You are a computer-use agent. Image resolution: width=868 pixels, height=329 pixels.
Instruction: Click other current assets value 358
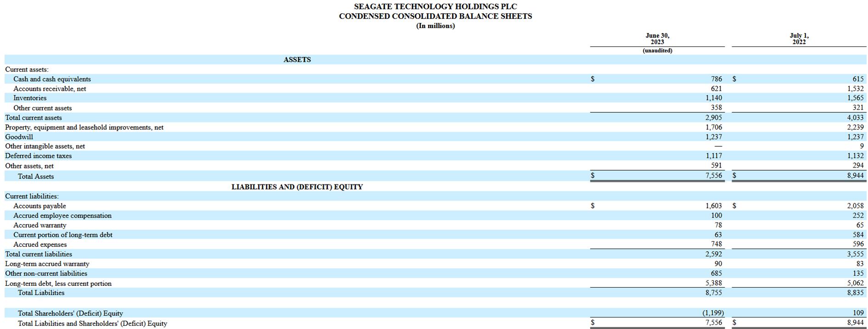[716, 107]
